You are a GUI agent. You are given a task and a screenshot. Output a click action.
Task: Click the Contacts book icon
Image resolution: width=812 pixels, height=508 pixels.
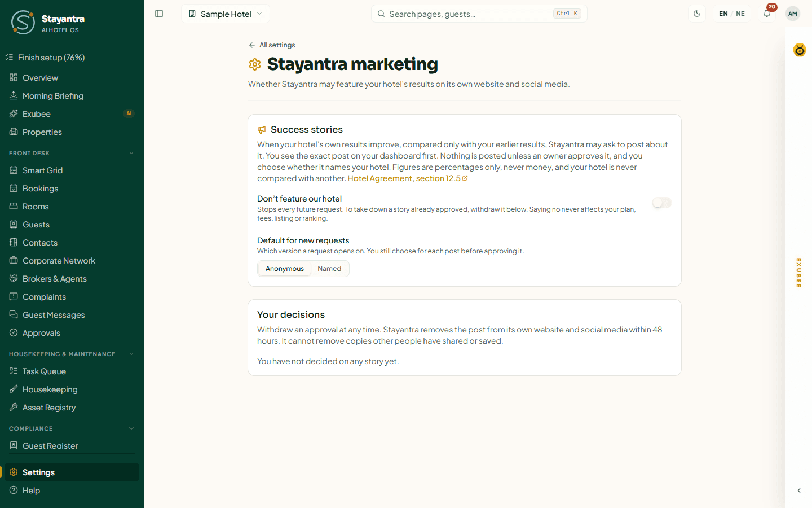click(x=14, y=242)
